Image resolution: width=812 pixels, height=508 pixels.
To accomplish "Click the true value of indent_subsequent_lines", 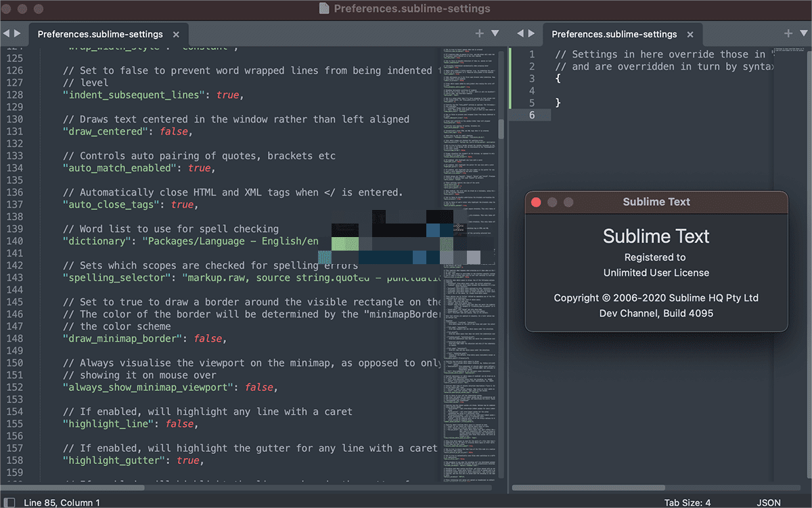I will pyautogui.click(x=228, y=95).
